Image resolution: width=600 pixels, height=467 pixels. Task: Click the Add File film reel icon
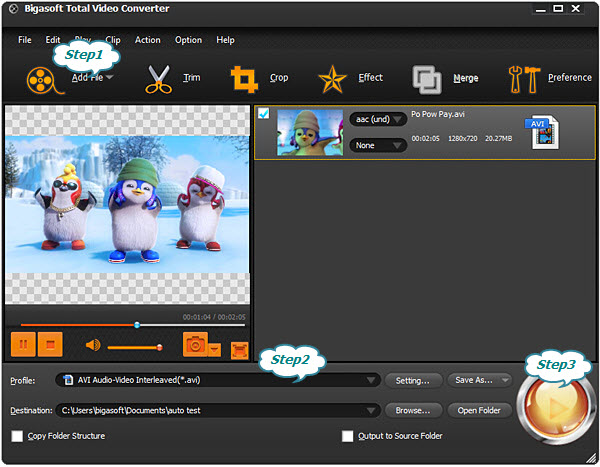pos(44,80)
